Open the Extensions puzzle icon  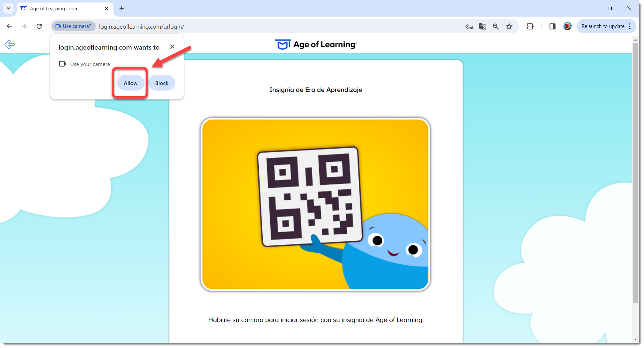(530, 26)
